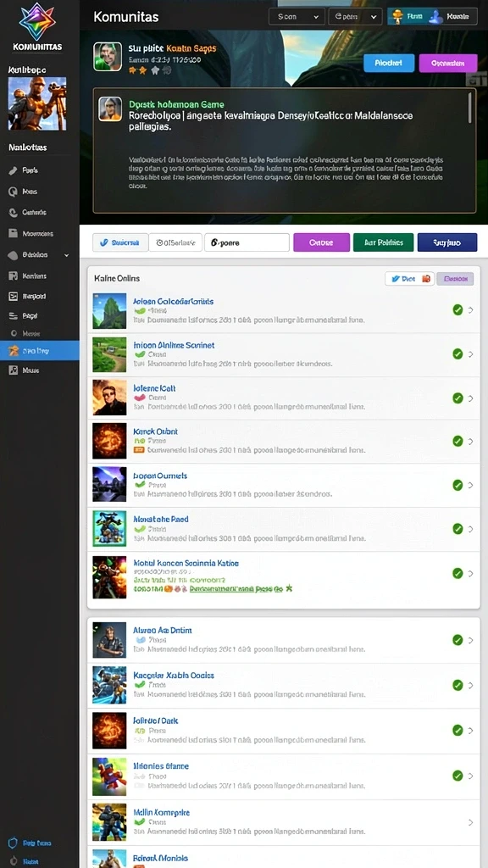This screenshot has height=868, width=488.
Task: Expand chevron on 'Jolosn Colcoderfonits' row
Action: point(471,310)
